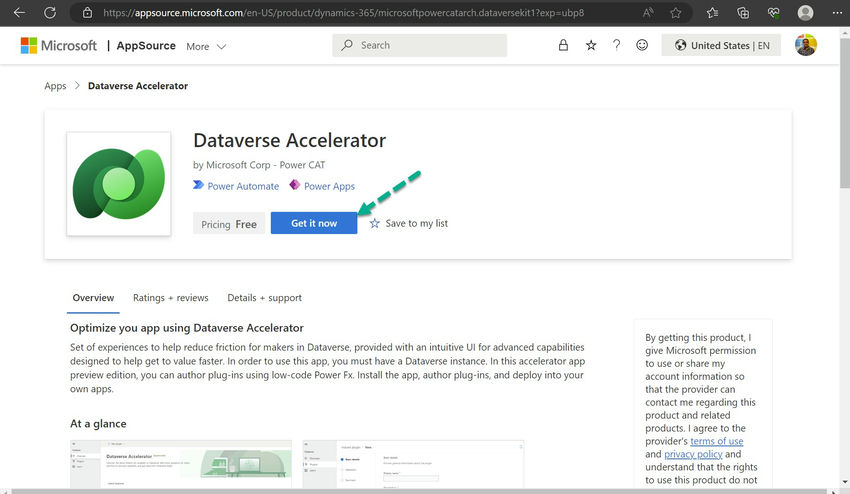Click in the Search input field
Viewport: 850px width, 494px height.
tap(420, 45)
